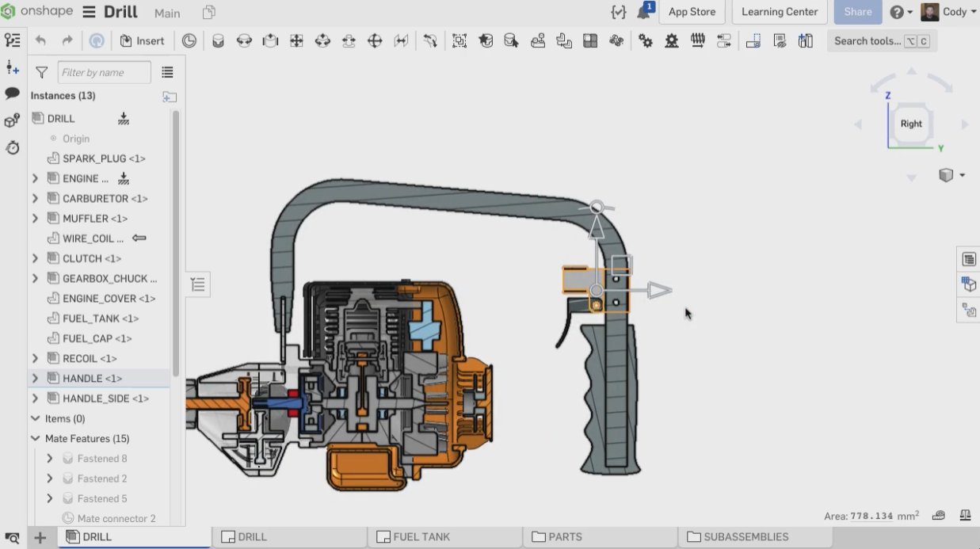Expand the GEARBOX_CHUCK subassembly
This screenshot has height=549, width=980.
(35, 278)
